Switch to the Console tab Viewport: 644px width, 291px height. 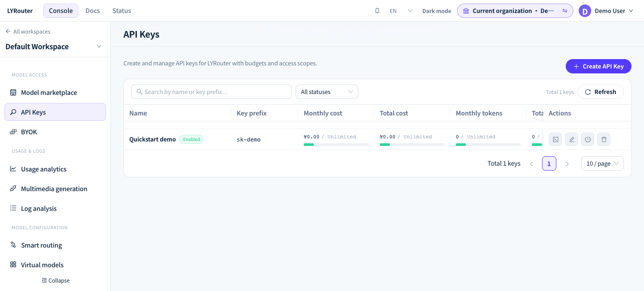61,11
